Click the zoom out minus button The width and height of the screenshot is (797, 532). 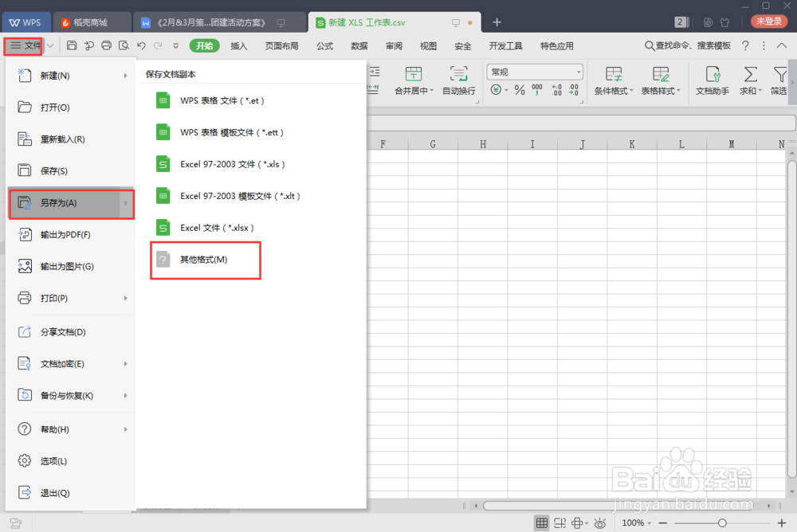663,523
